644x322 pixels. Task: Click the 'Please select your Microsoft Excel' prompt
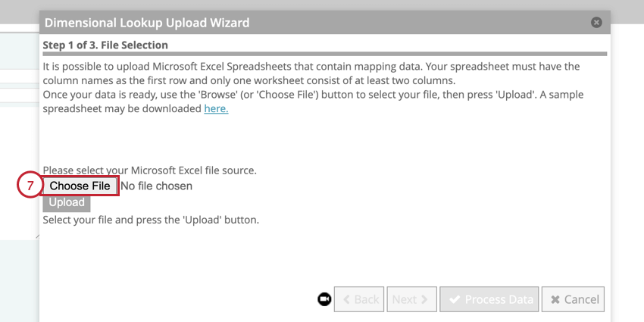tap(149, 170)
